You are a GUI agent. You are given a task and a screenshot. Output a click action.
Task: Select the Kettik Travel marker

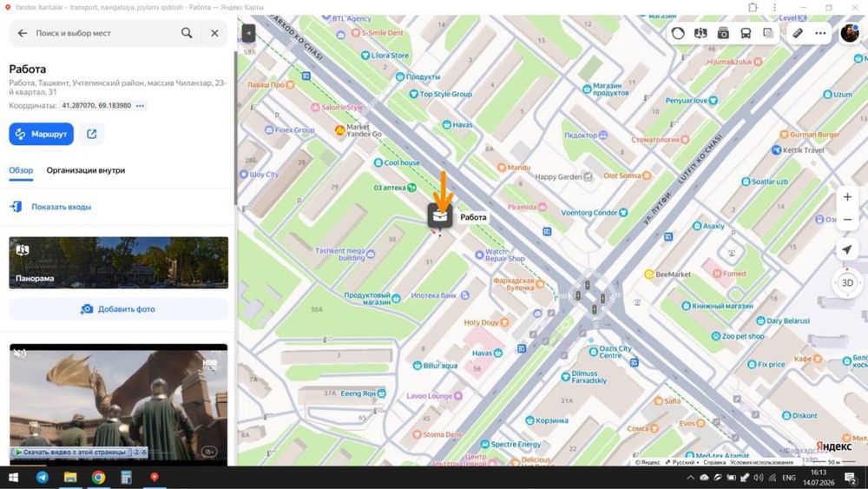(x=798, y=150)
